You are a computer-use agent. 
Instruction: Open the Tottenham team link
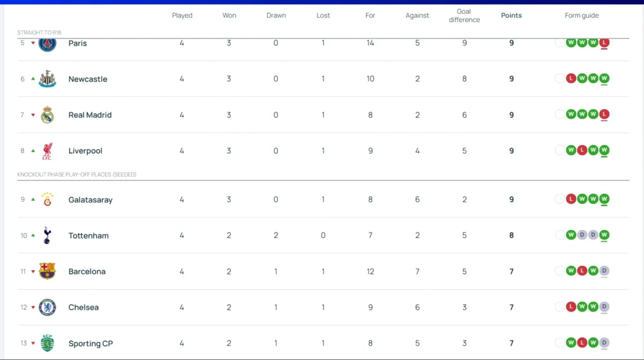pos(89,236)
